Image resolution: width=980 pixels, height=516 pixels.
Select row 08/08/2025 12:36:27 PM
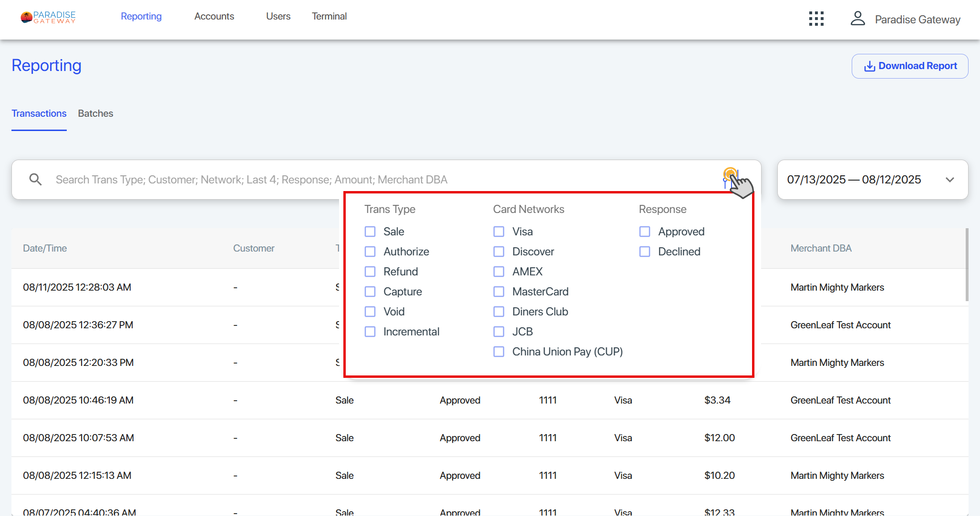(490, 325)
